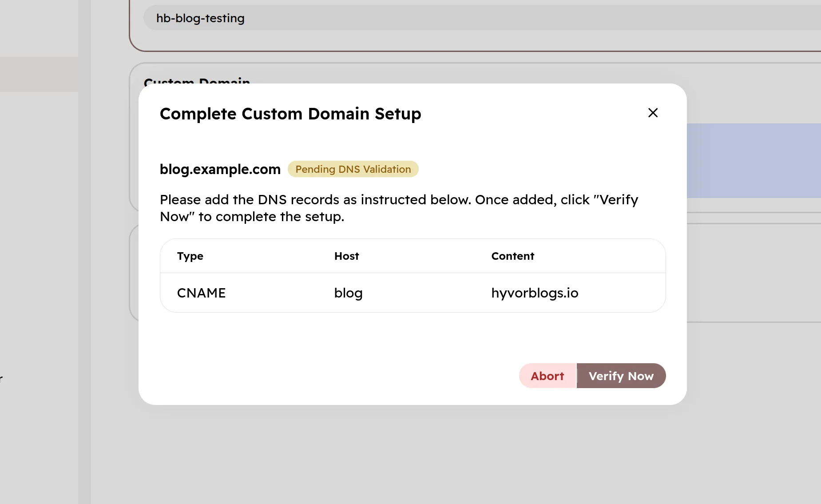Click the hyvorblogs.io content value
Screen dimensions: 821x504
[535, 293]
